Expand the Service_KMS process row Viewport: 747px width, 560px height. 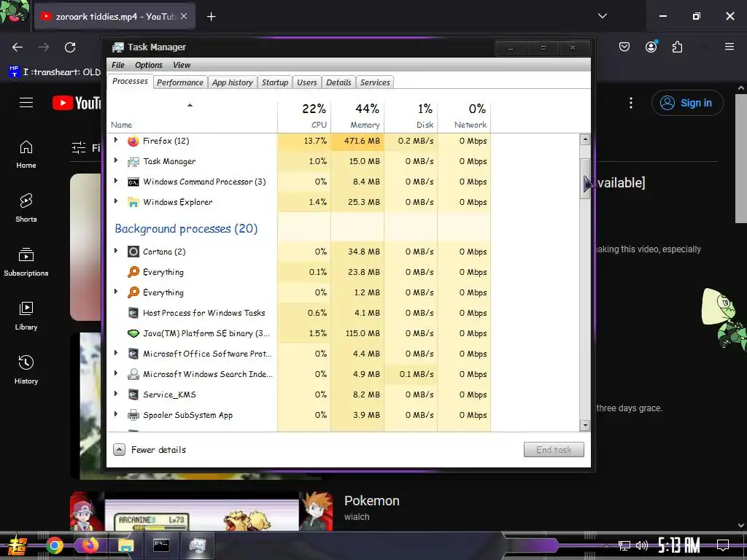pos(116,393)
